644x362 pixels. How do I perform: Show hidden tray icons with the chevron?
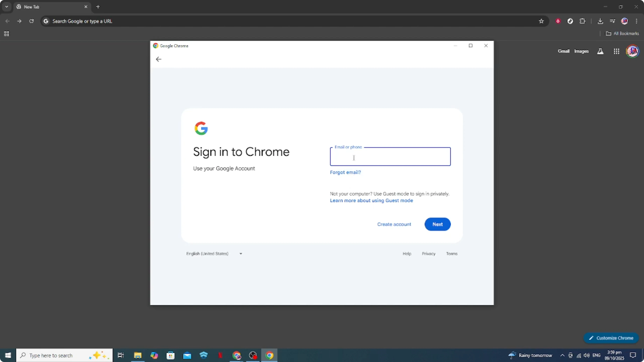(562, 355)
